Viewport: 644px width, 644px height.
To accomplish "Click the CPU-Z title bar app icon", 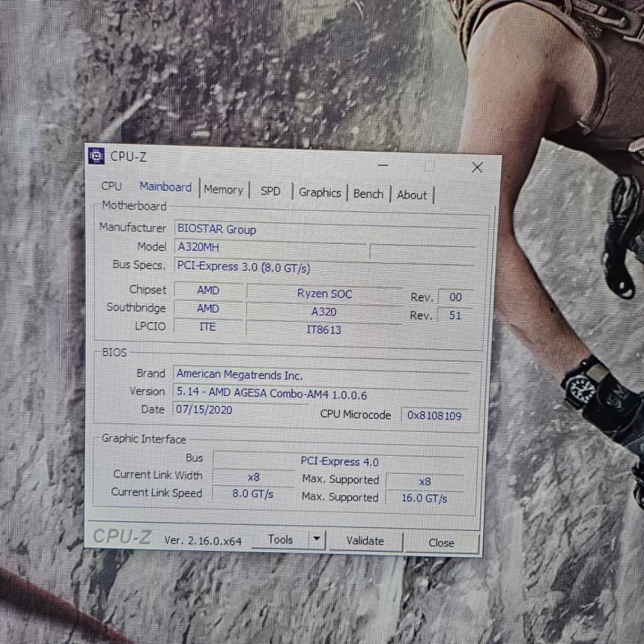I will pos(96,156).
